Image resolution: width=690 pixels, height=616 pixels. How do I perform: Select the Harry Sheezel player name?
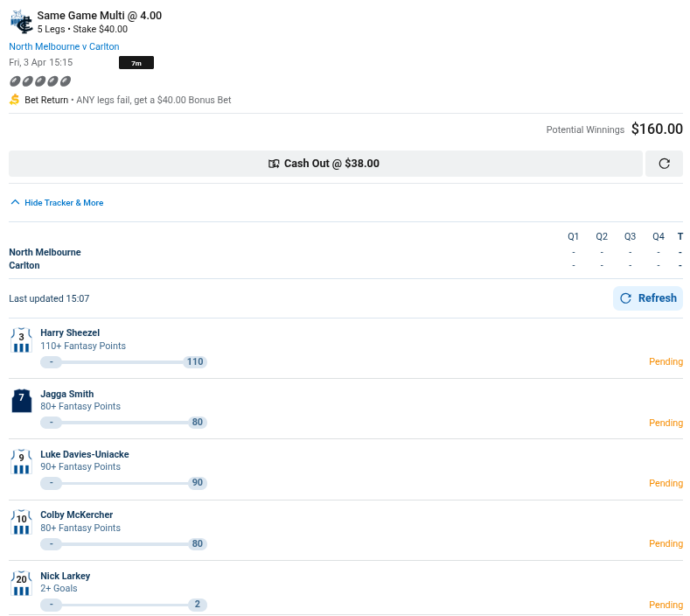[x=70, y=332]
